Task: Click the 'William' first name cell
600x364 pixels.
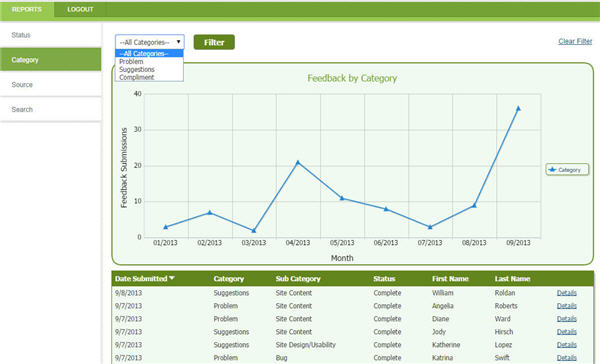Action: coord(442,293)
